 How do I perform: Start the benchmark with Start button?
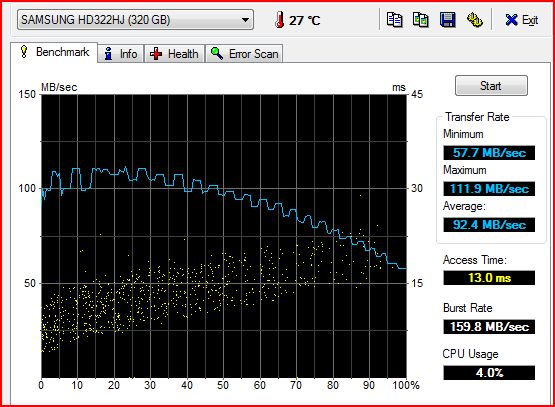click(x=491, y=86)
